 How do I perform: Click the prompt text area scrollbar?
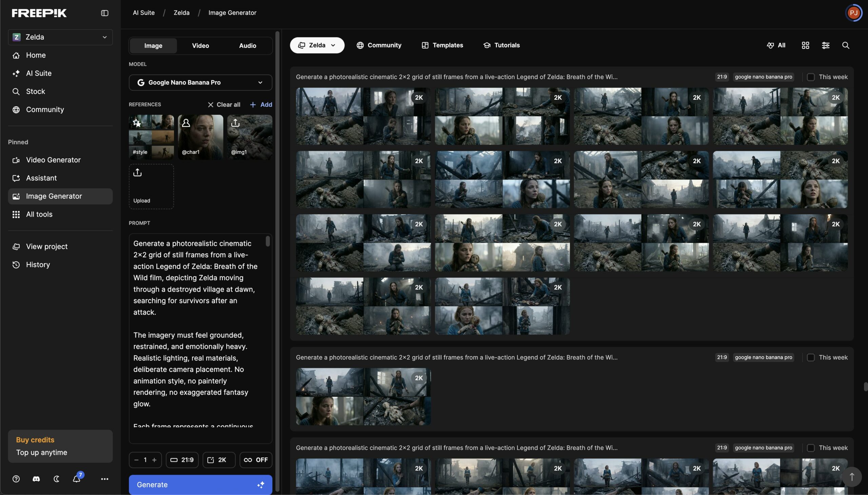tap(268, 241)
